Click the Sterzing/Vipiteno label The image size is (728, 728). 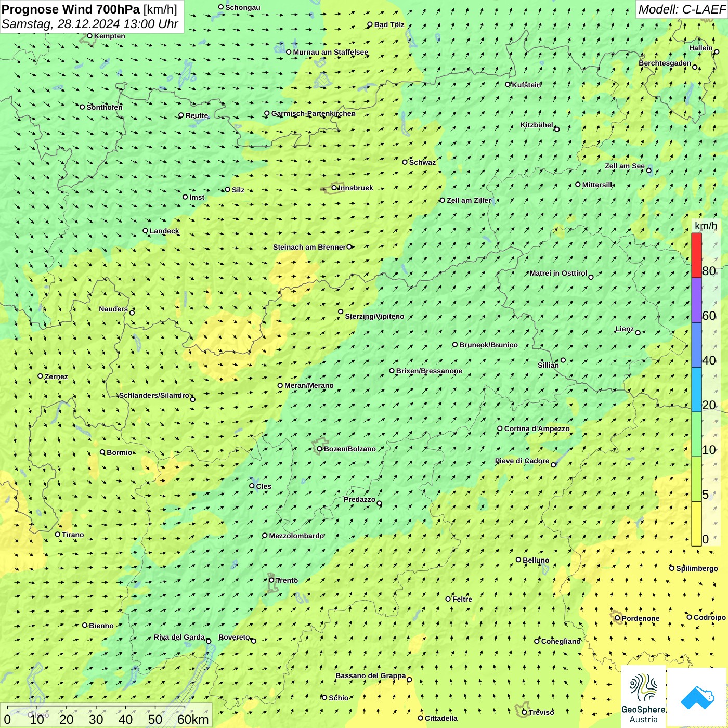click(374, 316)
